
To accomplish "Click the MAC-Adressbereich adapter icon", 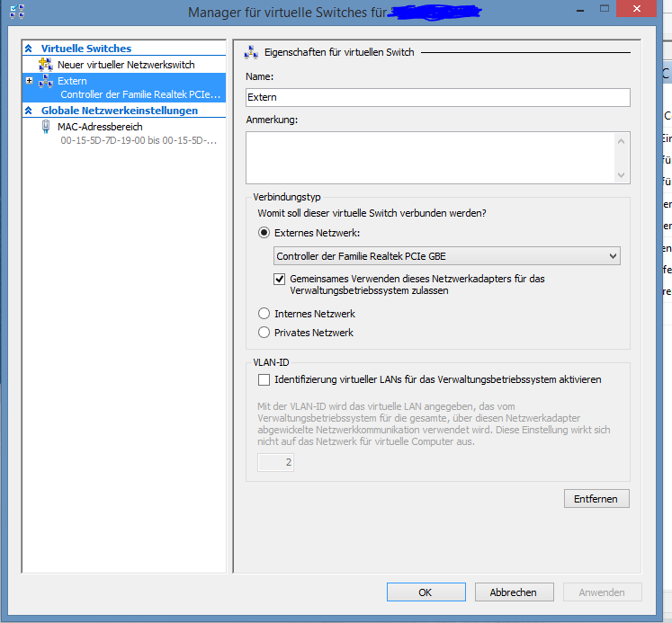I will click(x=45, y=127).
